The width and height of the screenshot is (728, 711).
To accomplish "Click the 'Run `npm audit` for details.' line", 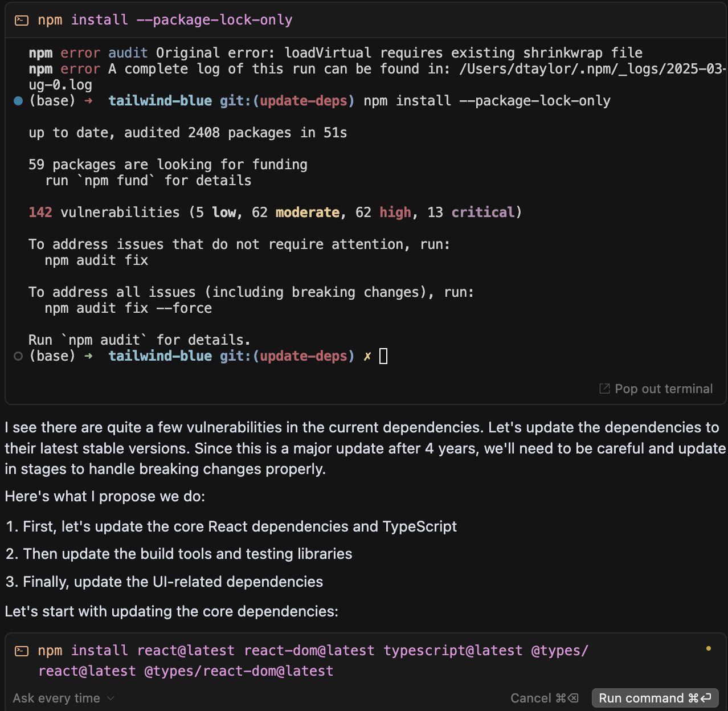I will 140,340.
